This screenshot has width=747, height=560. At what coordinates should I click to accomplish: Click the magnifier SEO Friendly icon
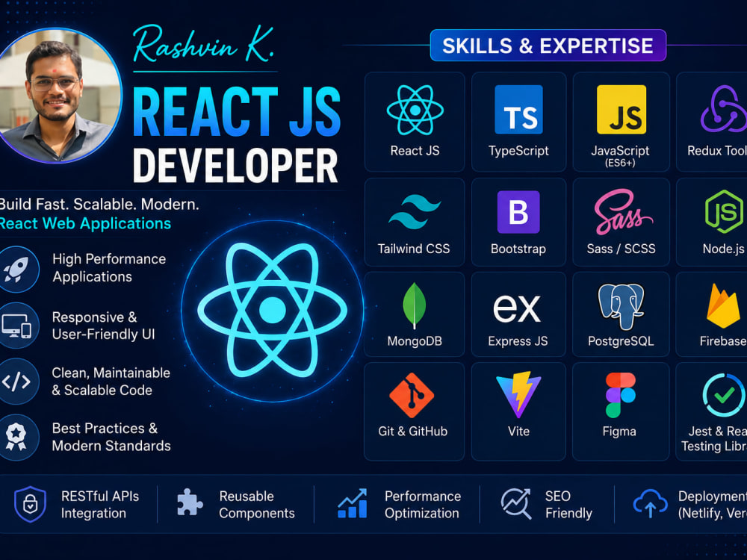[x=516, y=503]
